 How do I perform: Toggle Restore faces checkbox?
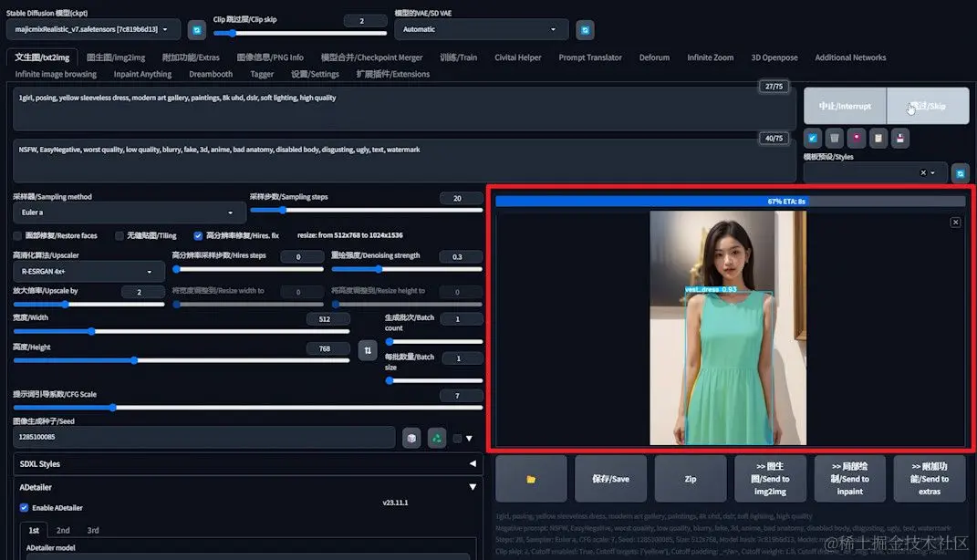[17, 235]
